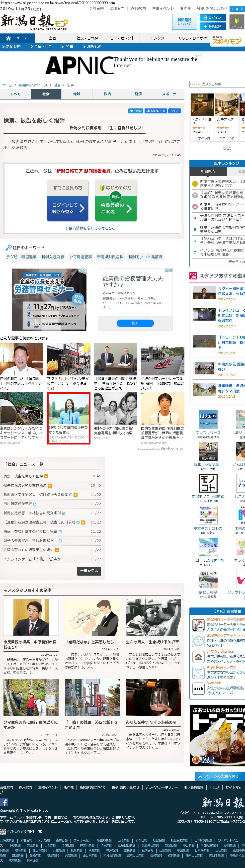
Task: Click the 47NEWS logo in the footer
Action: coord(3,831)
